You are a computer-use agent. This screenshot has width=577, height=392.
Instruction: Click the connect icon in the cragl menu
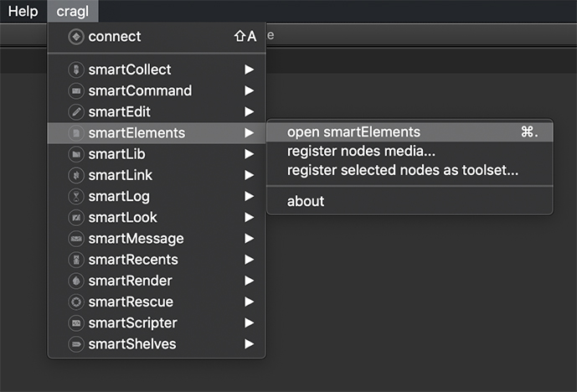(76, 37)
